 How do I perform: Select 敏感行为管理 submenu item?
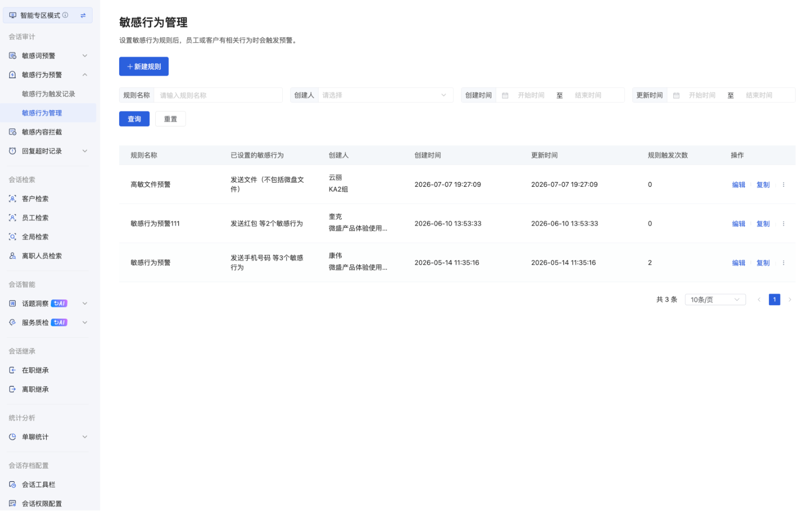tap(48, 113)
